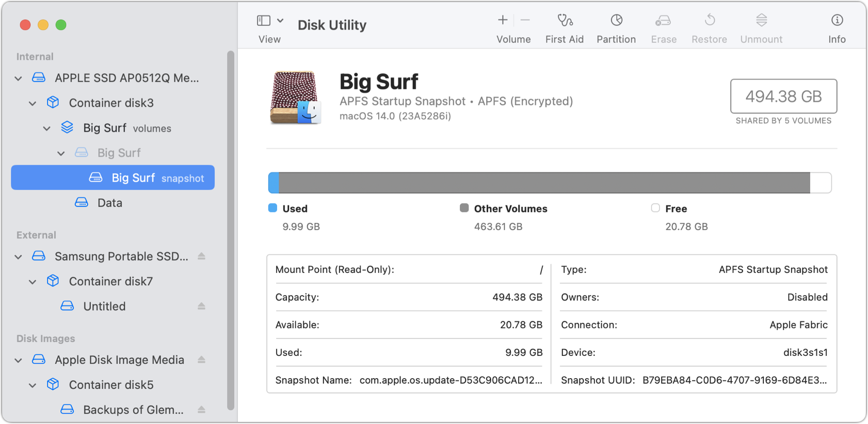This screenshot has width=868, height=424.
Task: Click the blue Used legend swatch
Action: 273,208
